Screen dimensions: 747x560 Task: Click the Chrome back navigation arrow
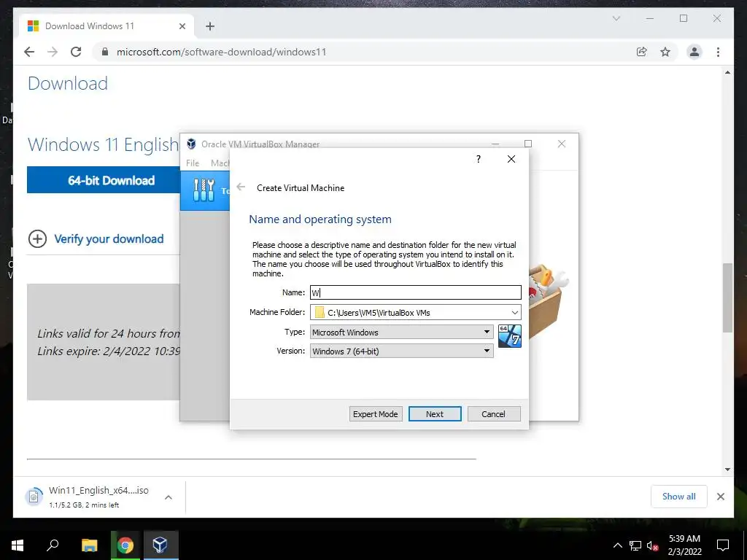(x=29, y=52)
